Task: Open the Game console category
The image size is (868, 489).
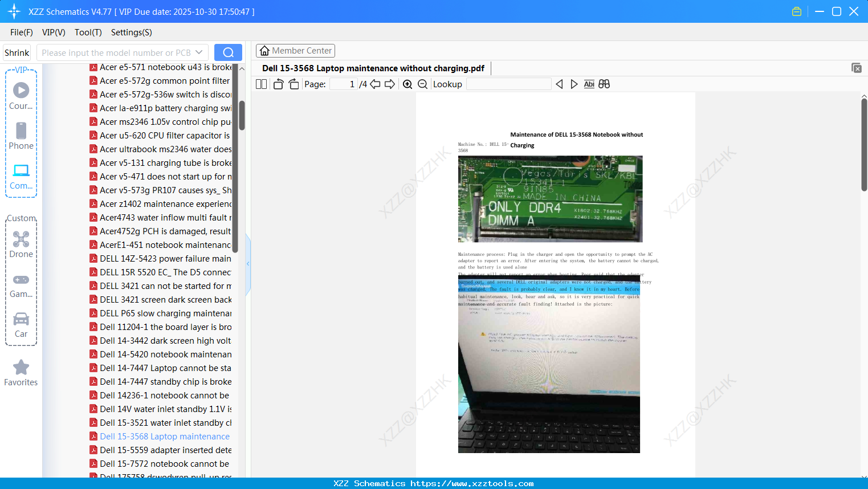Action: tap(21, 285)
